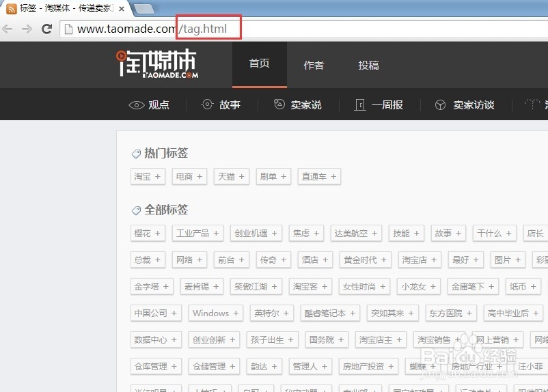The image size is (548, 392).
Task: Click the 英特尔 tag
Action: (x=272, y=313)
